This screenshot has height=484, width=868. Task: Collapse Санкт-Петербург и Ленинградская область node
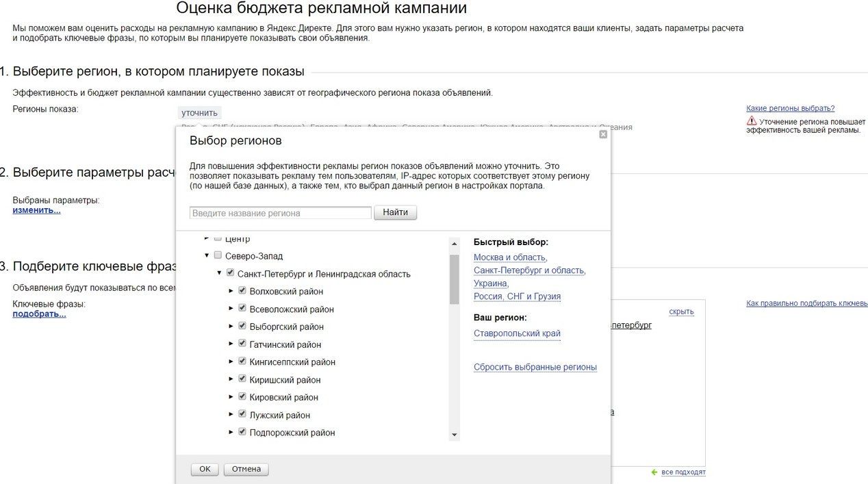click(219, 273)
